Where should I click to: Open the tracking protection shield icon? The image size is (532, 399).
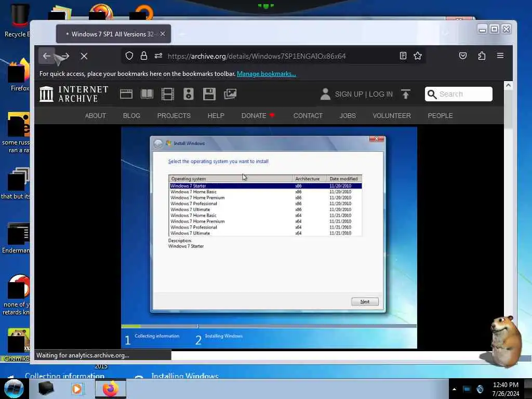click(x=129, y=56)
